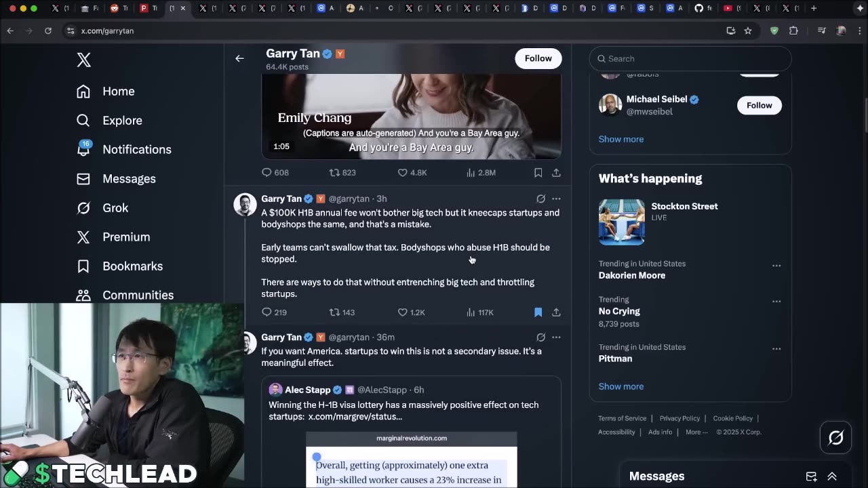Remove bookmark on H1B fee post
Image resolution: width=868 pixels, height=488 pixels.
click(538, 312)
